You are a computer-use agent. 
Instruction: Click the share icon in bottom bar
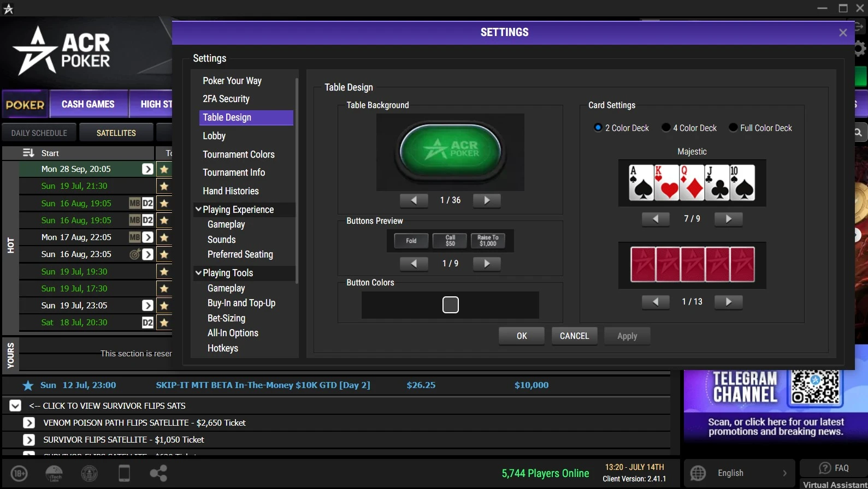click(x=158, y=473)
